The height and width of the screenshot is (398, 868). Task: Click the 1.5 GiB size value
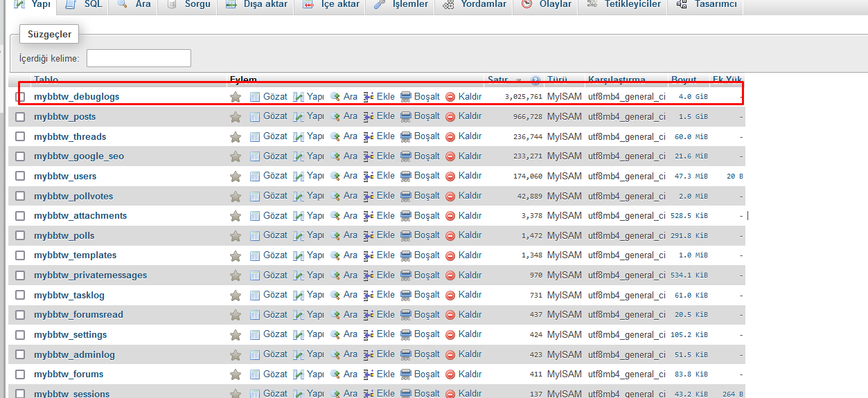tap(693, 116)
